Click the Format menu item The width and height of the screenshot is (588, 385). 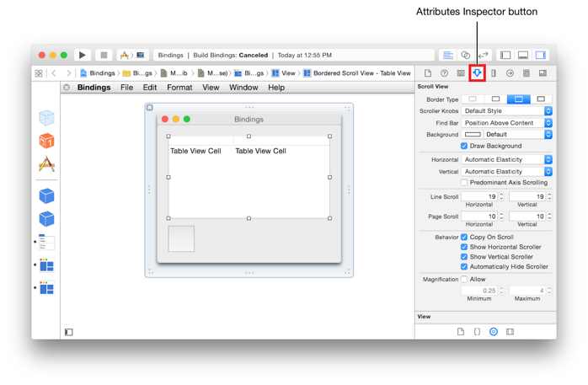click(x=179, y=88)
